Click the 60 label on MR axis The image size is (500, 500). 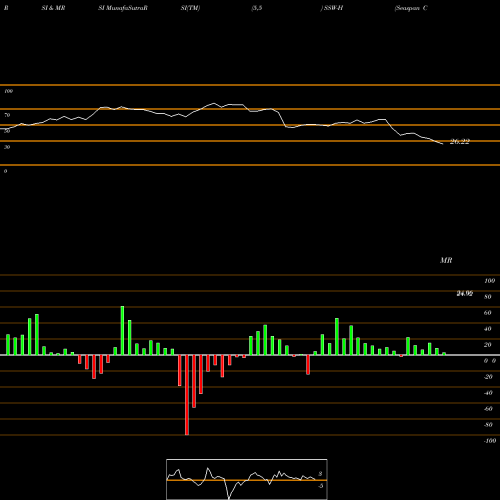click(x=488, y=313)
